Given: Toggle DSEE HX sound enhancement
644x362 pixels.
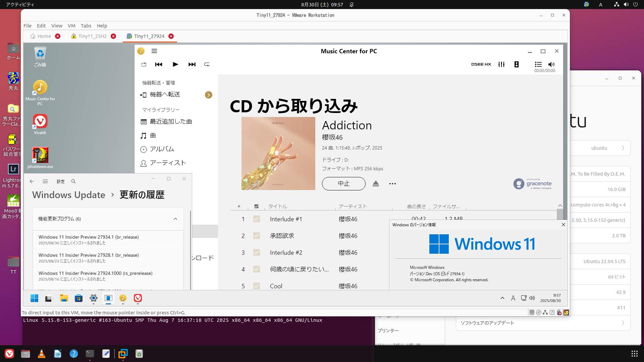Looking at the screenshot, I should point(481,64).
